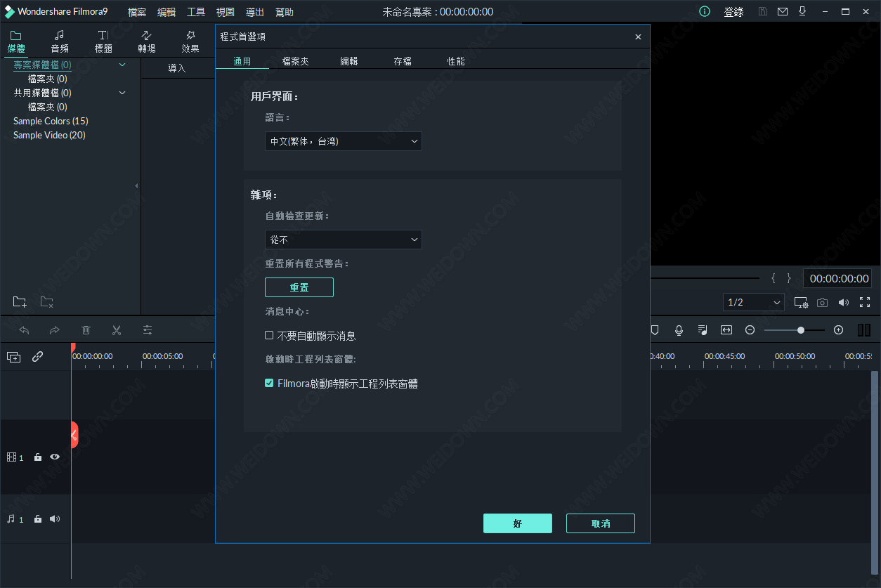
Task: Click the marker shield icon
Action: [x=655, y=329]
